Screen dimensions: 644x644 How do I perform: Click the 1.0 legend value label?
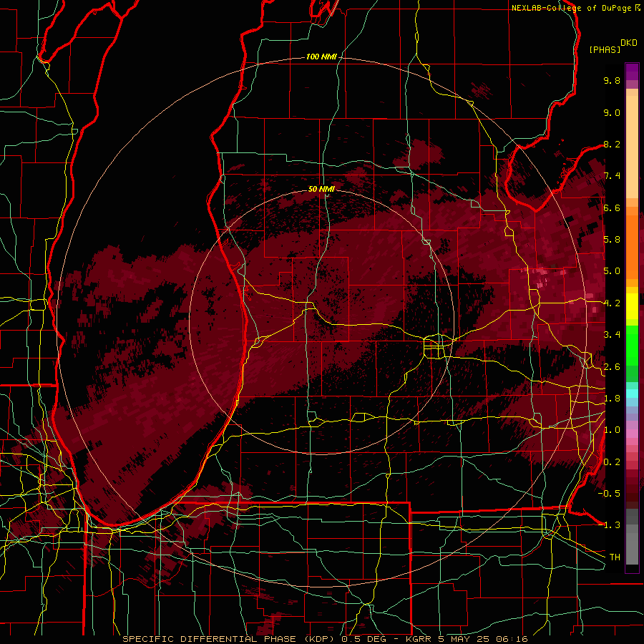tap(612, 430)
